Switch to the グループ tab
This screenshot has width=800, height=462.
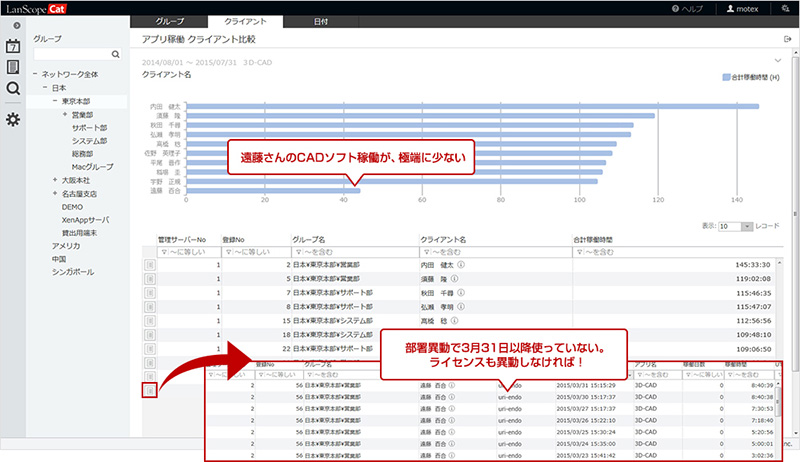169,21
